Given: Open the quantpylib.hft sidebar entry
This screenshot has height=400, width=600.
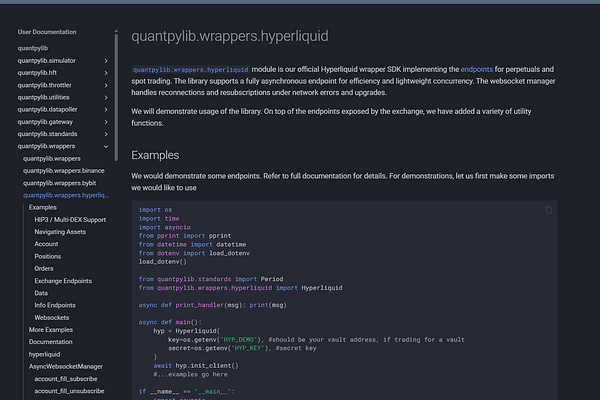Looking at the screenshot, I should (x=37, y=73).
